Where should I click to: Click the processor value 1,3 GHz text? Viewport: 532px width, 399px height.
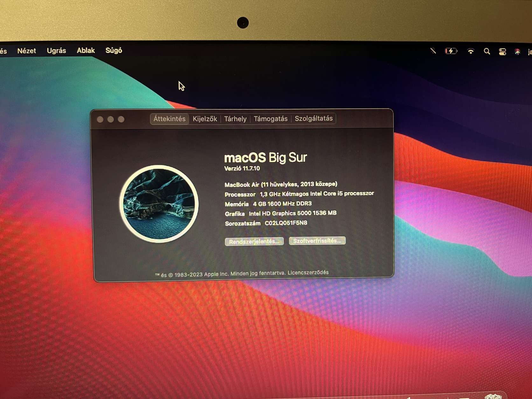pos(317,194)
